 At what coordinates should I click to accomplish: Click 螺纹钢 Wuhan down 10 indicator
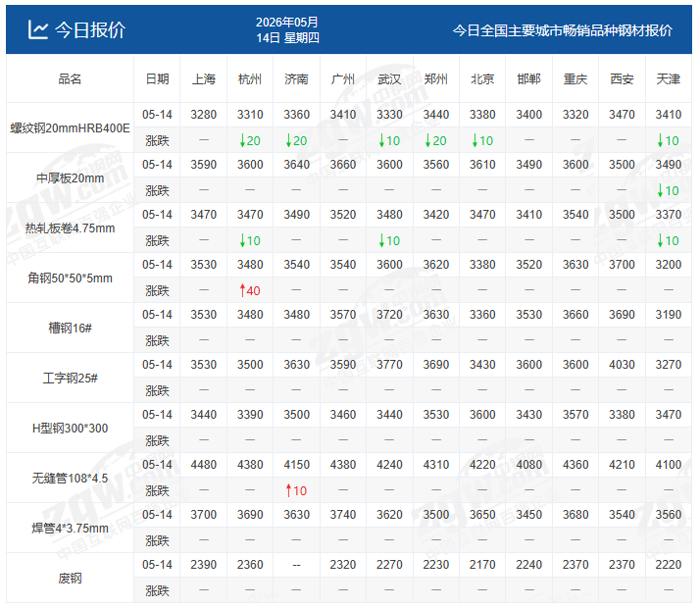click(x=389, y=141)
